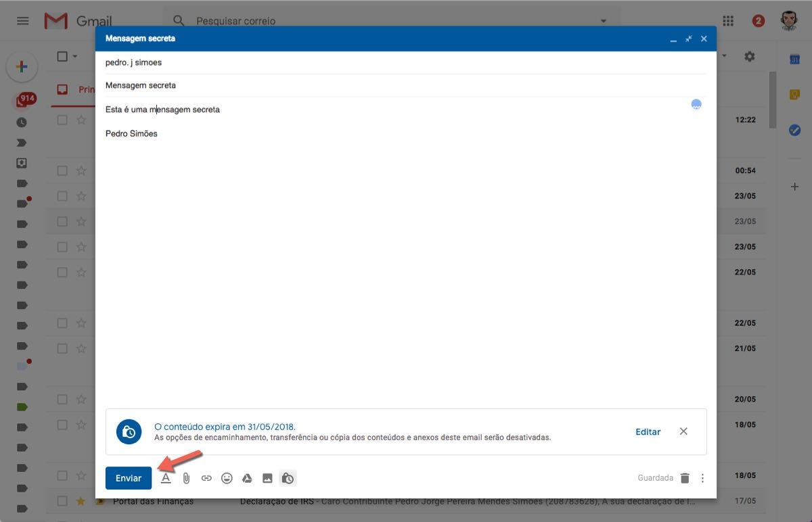Open text formatting options in compose toolbar
This screenshot has width=812, height=522.
[x=166, y=478]
